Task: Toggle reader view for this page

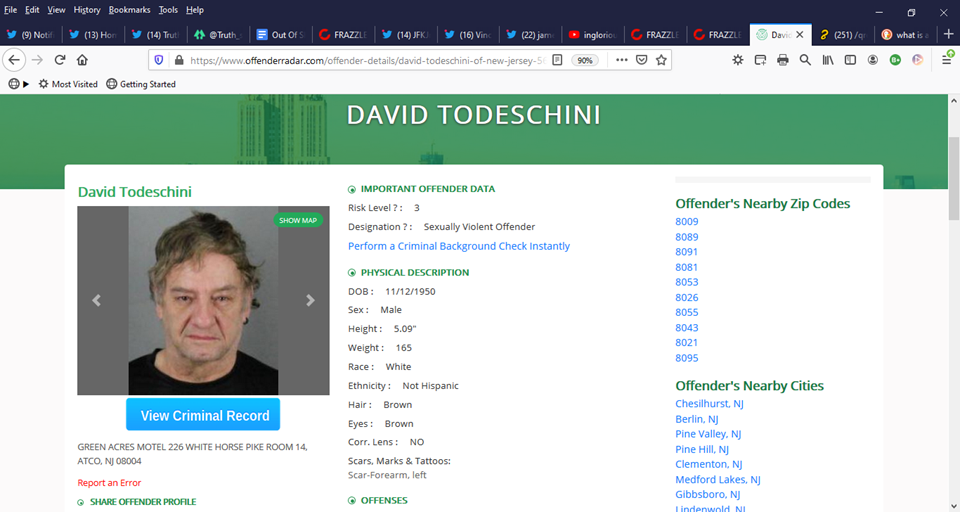Action: click(x=557, y=60)
